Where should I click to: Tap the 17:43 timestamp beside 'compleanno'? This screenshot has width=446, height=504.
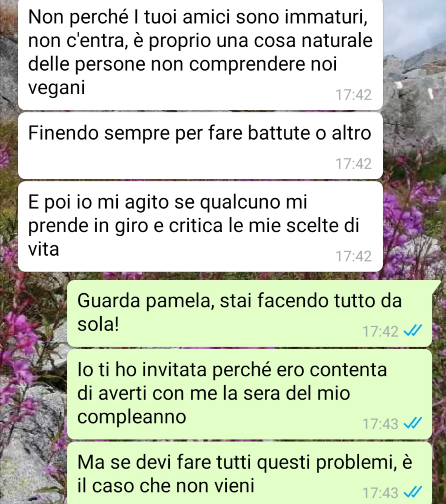point(380,423)
